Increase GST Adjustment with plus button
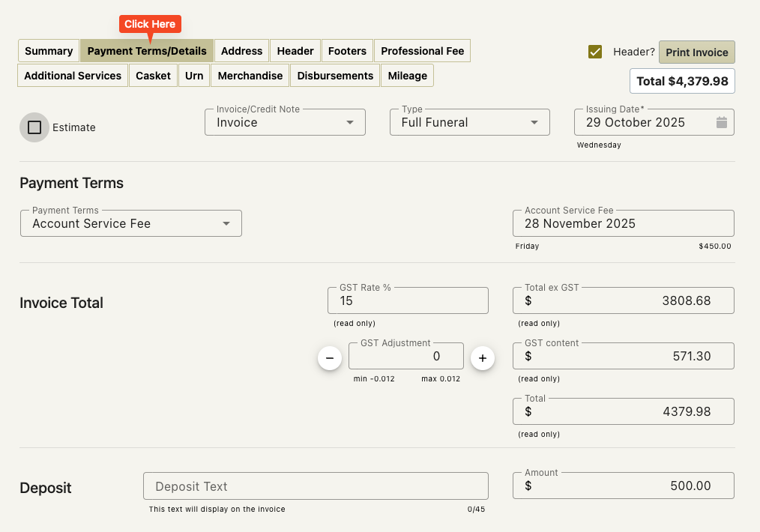 point(482,358)
